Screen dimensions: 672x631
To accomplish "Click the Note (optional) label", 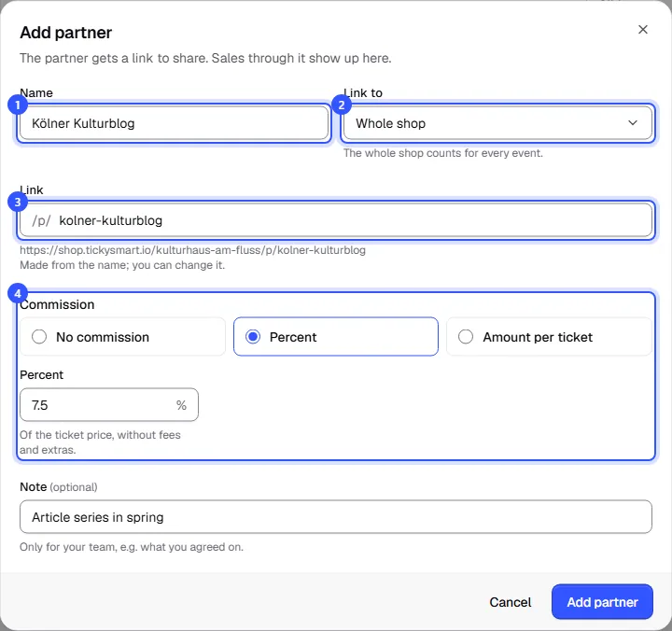I will (59, 487).
